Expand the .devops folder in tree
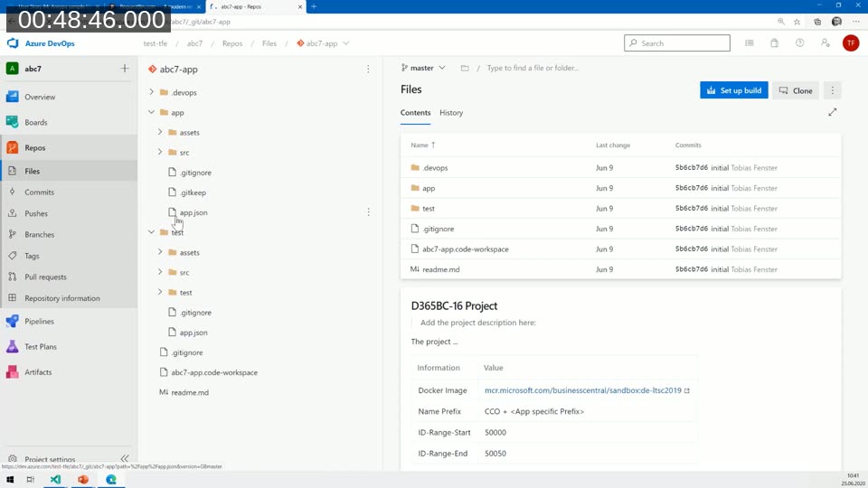The width and height of the screenshot is (868, 488). point(151,92)
